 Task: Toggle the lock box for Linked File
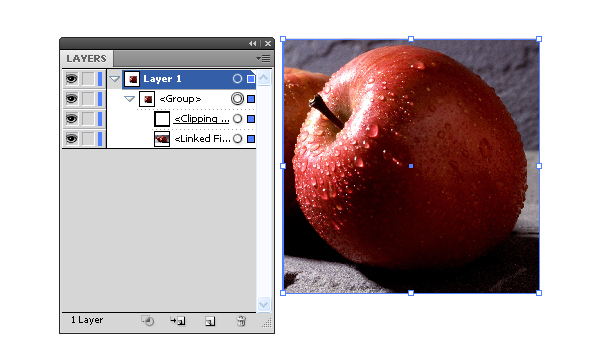point(88,139)
